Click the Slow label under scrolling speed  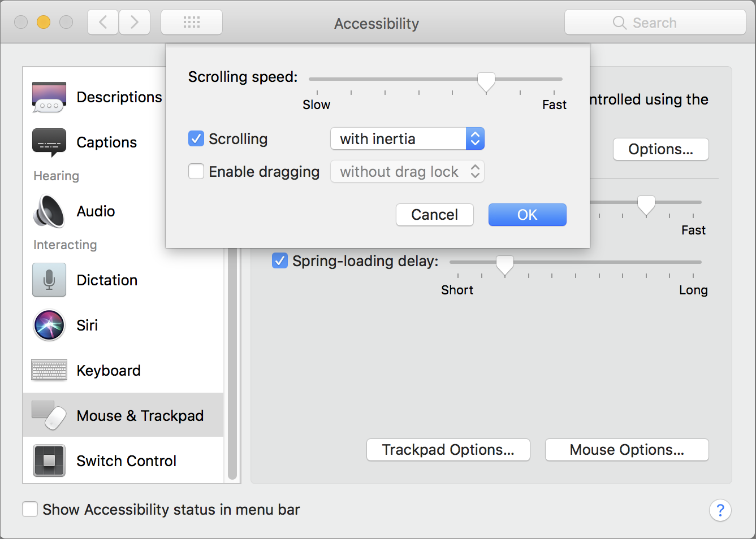coord(317,105)
